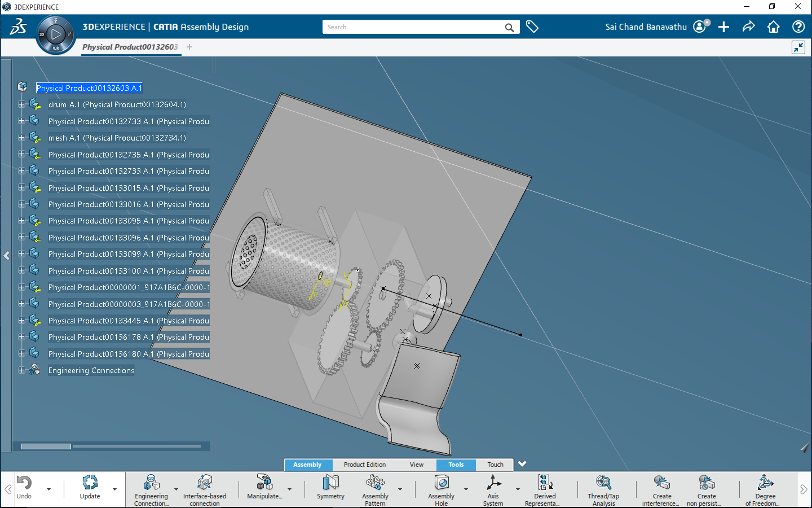The image size is (812, 508).
Task: Open the Assembly Pattern dropdown arrow
Action: click(x=400, y=489)
